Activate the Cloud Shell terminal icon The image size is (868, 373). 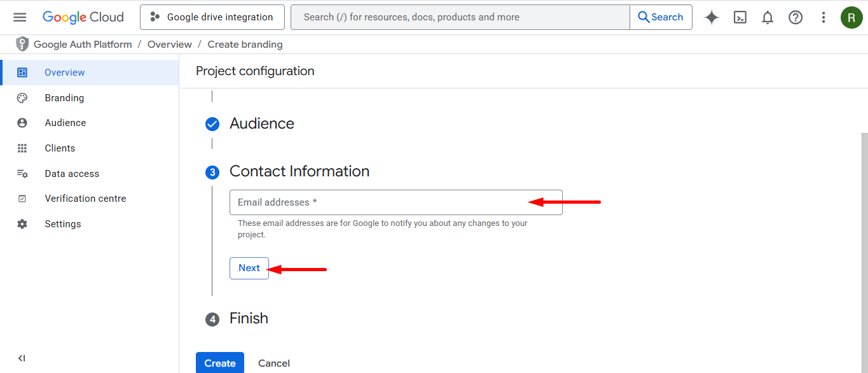click(x=740, y=17)
